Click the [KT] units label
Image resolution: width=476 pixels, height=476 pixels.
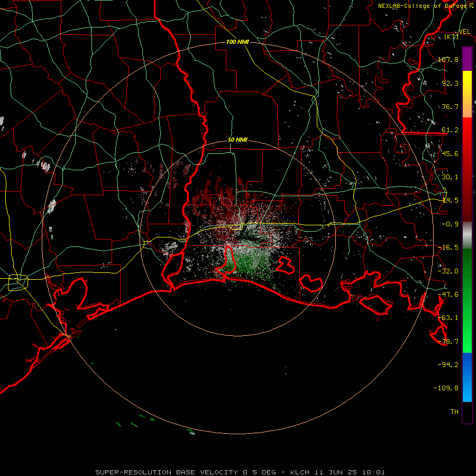(x=452, y=36)
